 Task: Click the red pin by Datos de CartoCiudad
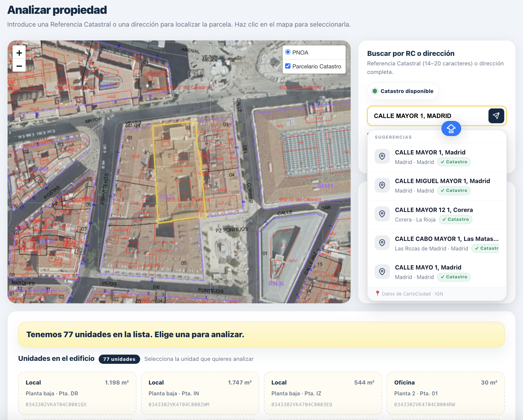coord(378,293)
